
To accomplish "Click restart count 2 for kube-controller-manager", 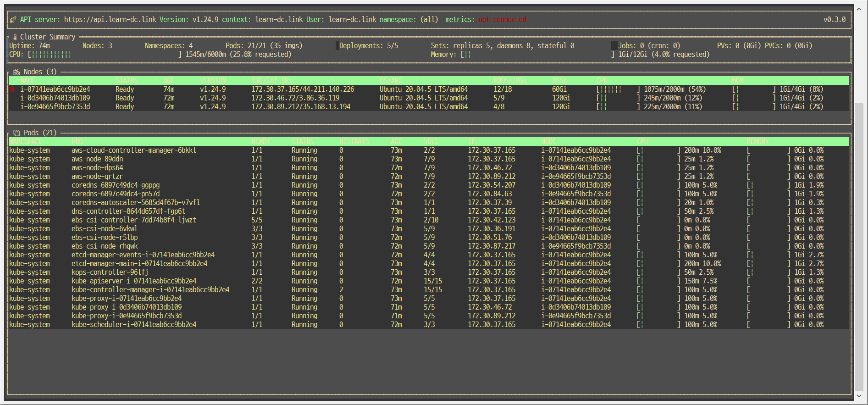I will click(x=341, y=290).
